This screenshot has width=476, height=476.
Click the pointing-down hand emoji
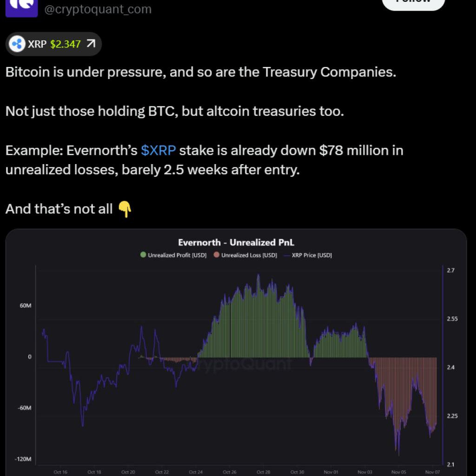point(125,209)
